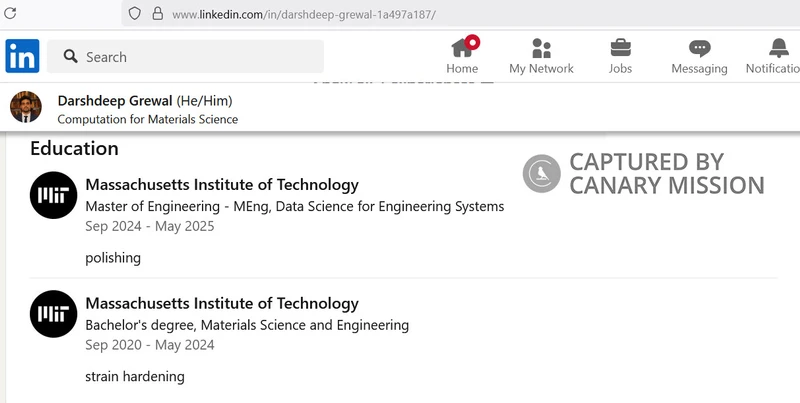Image resolution: width=800 pixels, height=403 pixels.
Task: Open the Notifications bell icon
Action: click(778, 47)
